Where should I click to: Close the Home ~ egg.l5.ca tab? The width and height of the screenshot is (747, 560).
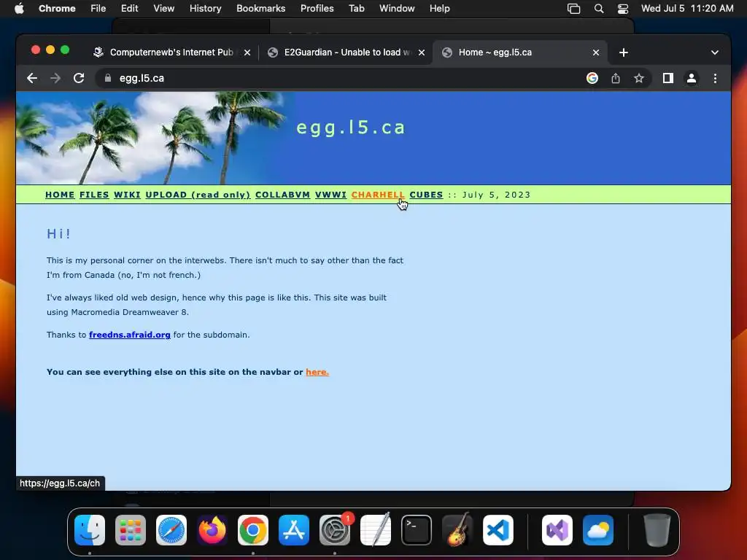click(x=596, y=52)
